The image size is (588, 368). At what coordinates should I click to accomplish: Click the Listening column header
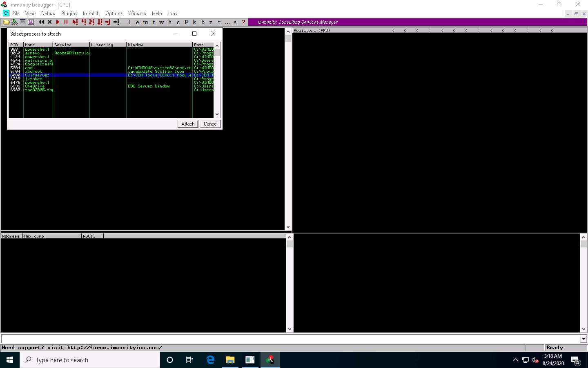(x=108, y=45)
